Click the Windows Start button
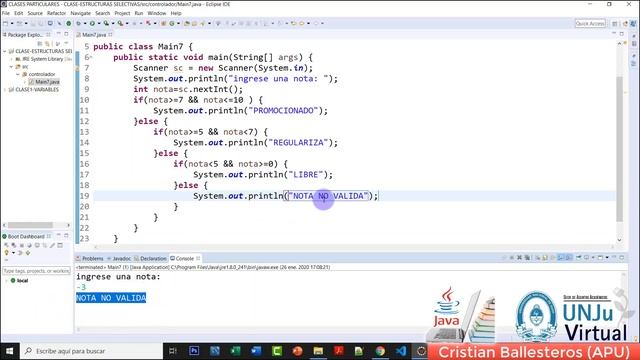Screen dimensions: 640x360 pyautogui.click(x=9, y=351)
